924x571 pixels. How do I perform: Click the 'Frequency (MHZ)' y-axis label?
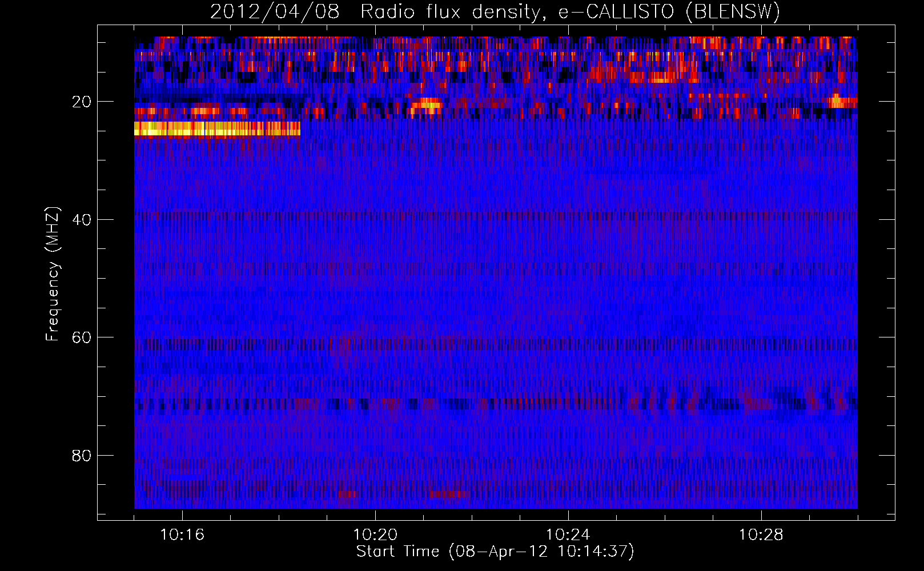coord(52,274)
